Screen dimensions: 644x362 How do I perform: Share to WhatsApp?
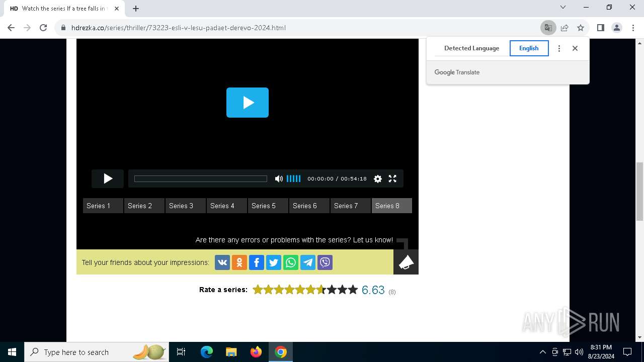point(291,262)
